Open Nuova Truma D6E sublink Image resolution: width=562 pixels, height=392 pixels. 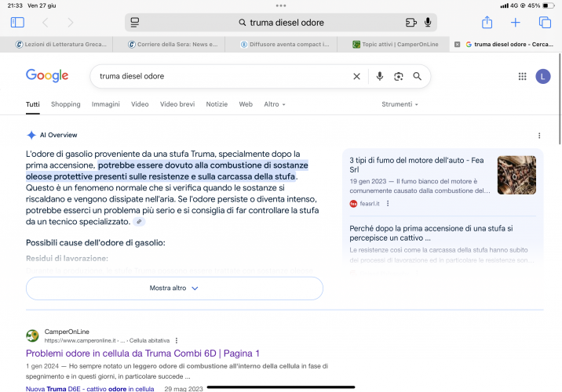click(89, 389)
